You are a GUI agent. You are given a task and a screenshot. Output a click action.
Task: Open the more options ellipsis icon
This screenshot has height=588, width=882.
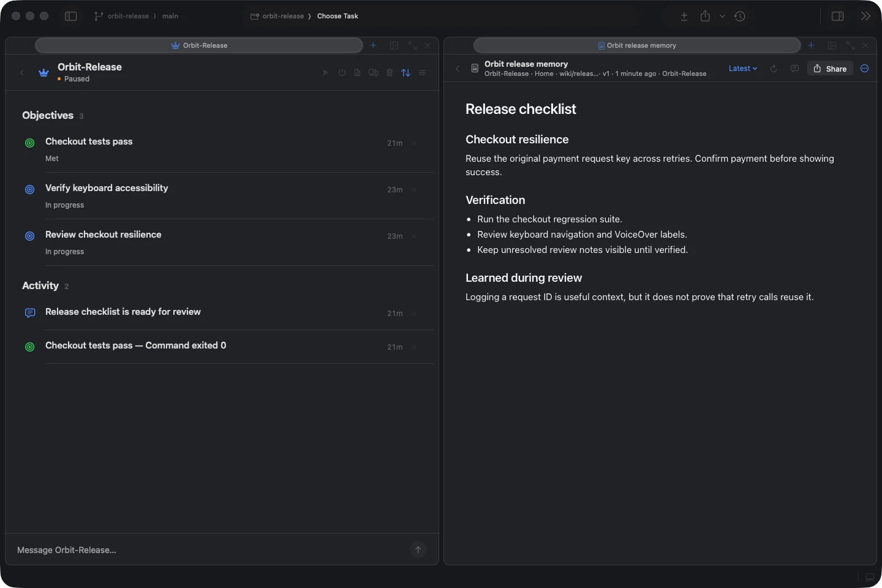[865, 69]
